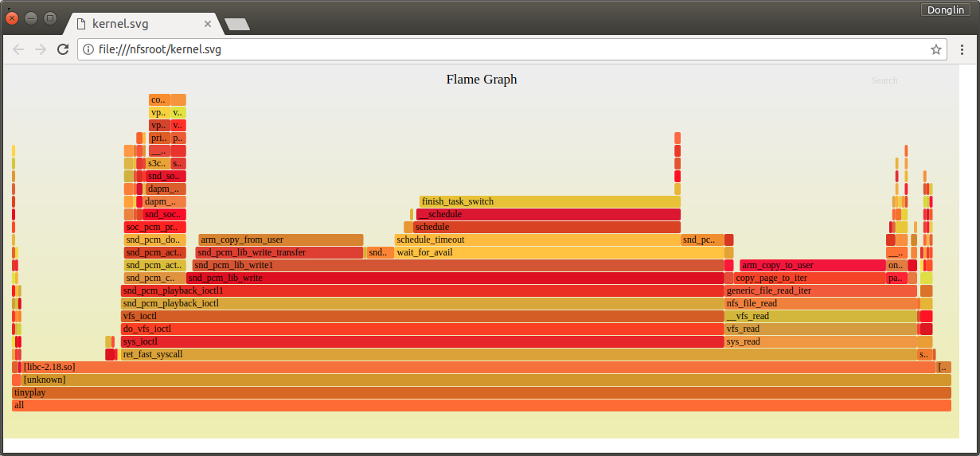Click the __vfs_read frame
This screenshot has width=980, height=456.
821,316
